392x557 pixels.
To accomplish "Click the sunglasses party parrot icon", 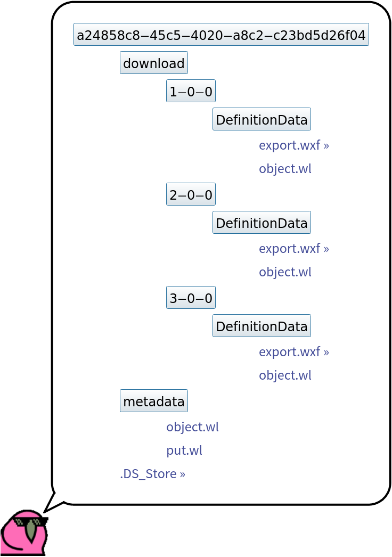I will [24, 533].
